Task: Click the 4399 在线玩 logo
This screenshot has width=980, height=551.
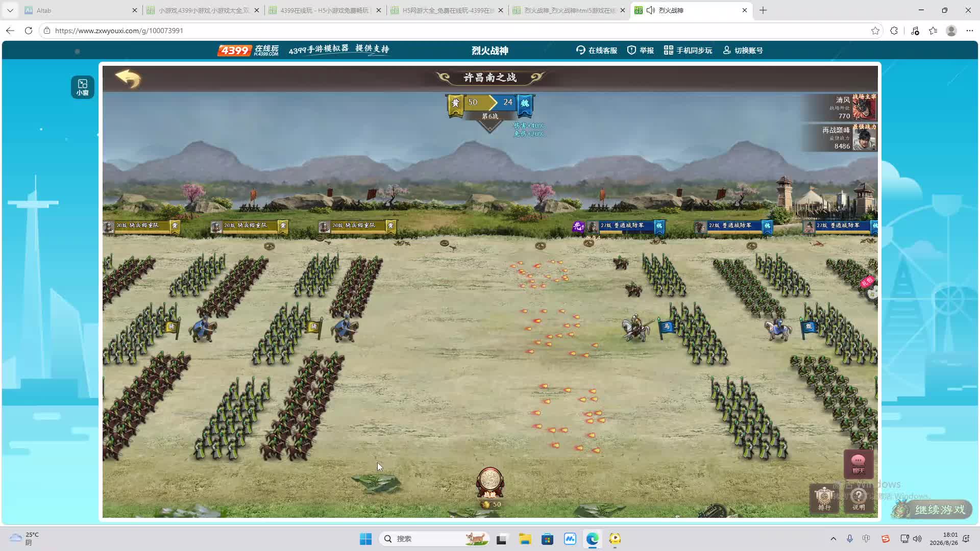Action: point(248,50)
